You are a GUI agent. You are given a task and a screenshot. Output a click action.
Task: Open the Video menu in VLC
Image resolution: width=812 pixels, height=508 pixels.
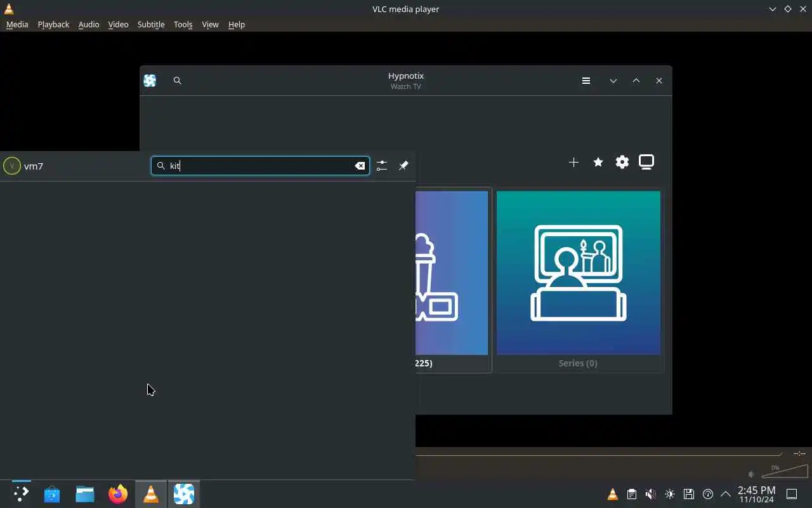click(x=118, y=24)
